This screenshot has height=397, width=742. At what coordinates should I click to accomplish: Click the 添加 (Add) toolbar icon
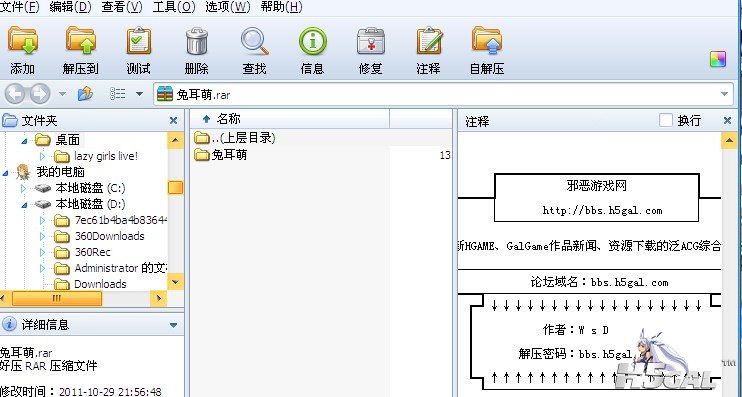tap(22, 41)
